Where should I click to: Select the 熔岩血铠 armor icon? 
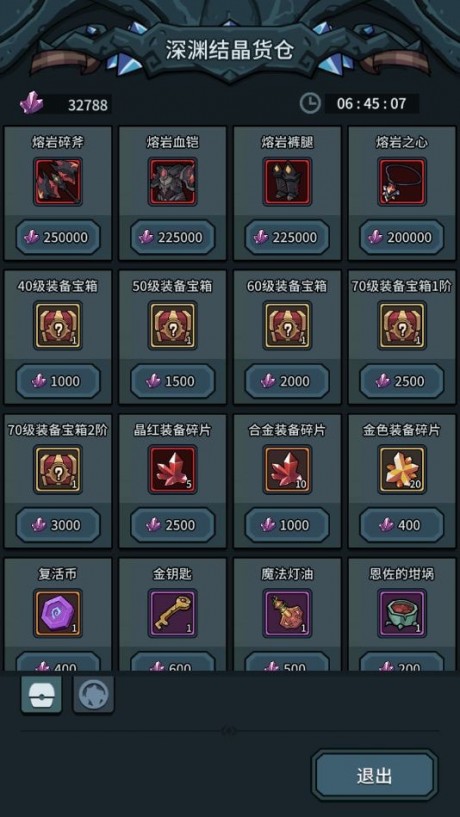172,182
